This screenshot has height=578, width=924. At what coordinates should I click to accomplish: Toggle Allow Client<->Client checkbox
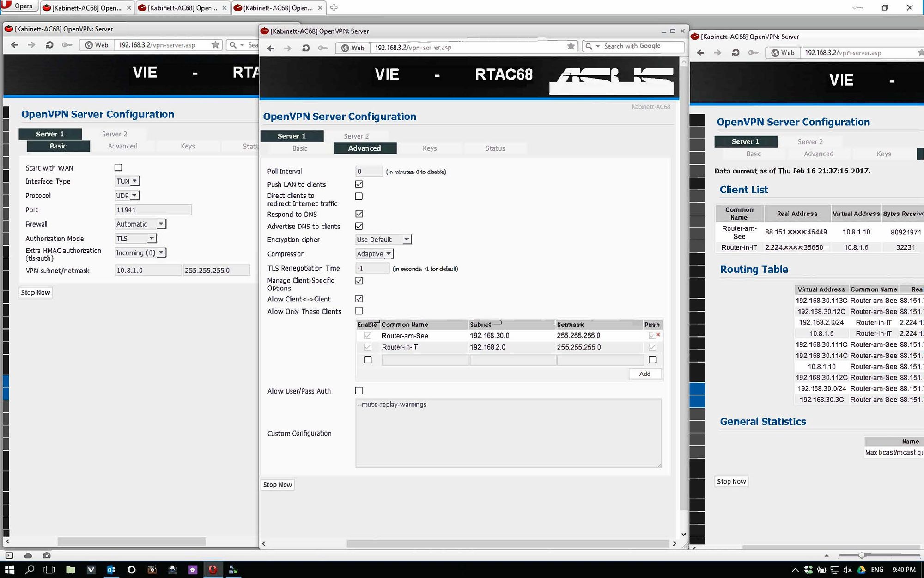[359, 299]
